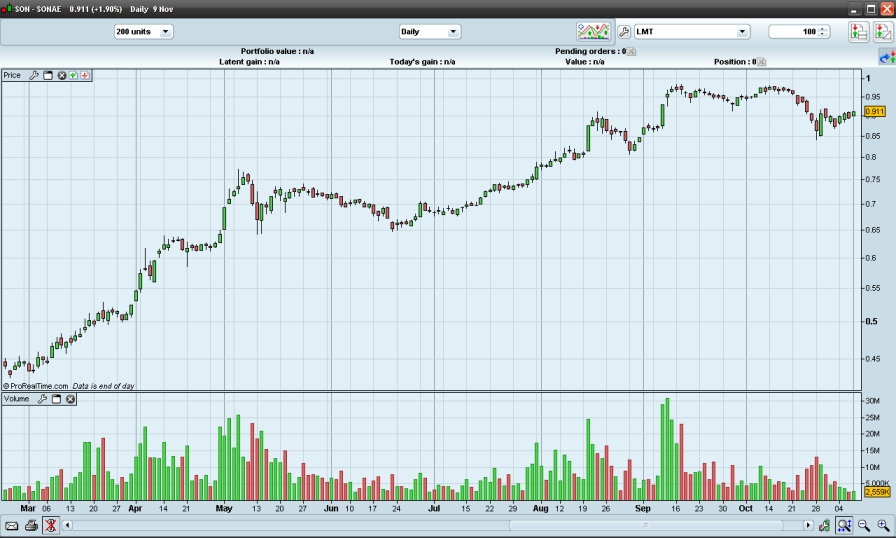Click the scrollbar left arrow button
The image size is (896, 538).
[x=68, y=525]
